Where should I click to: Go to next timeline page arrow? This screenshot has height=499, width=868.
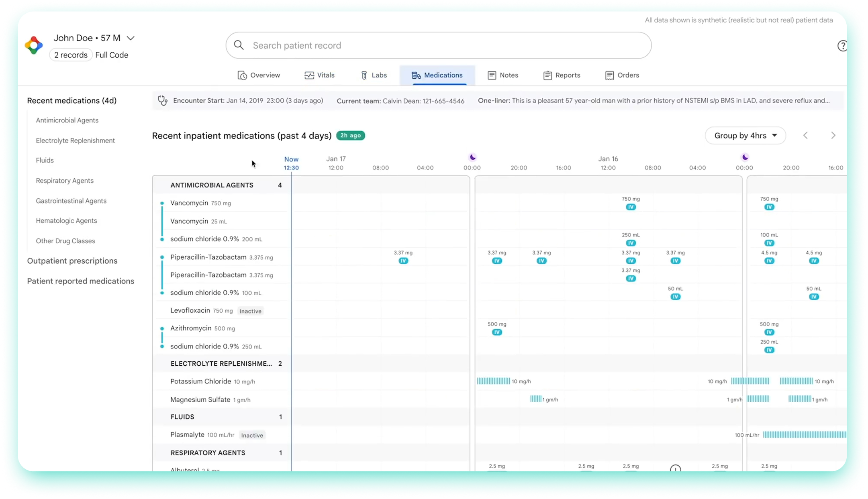pos(833,136)
